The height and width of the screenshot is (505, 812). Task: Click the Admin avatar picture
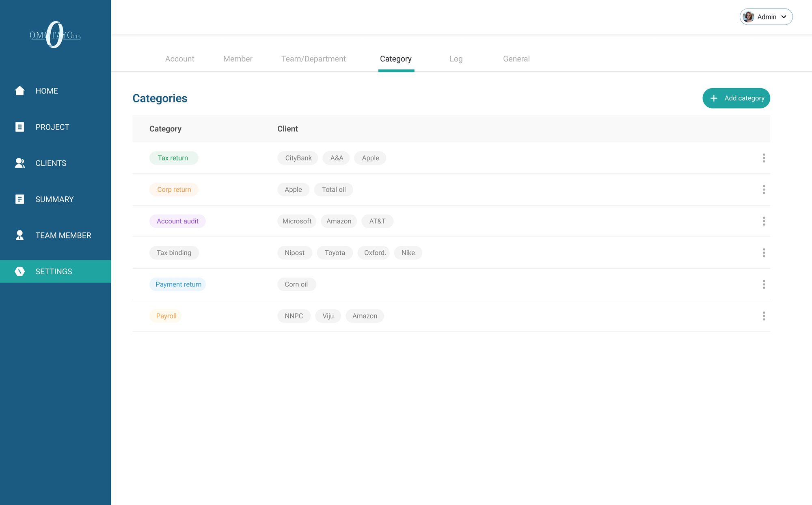(x=748, y=17)
